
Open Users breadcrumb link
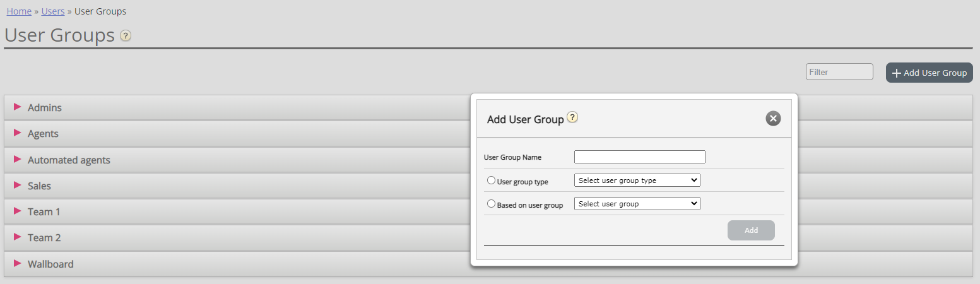[53, 11]
